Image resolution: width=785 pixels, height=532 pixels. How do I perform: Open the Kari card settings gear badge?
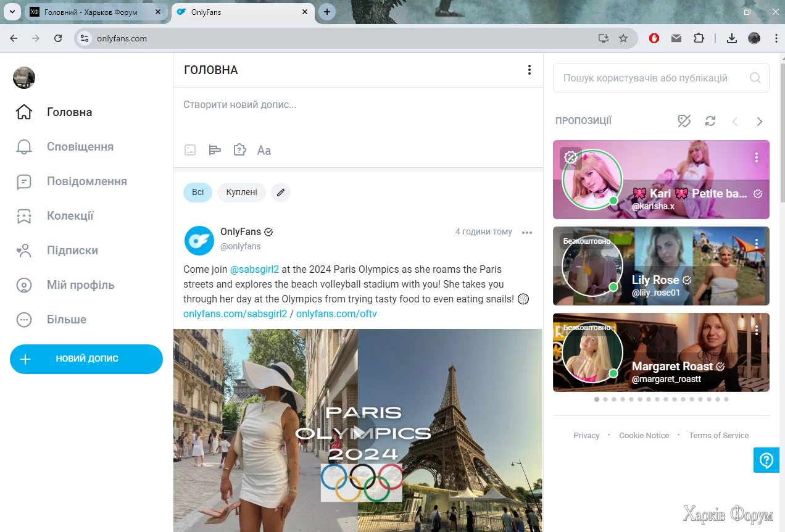(x=571, y=158)
